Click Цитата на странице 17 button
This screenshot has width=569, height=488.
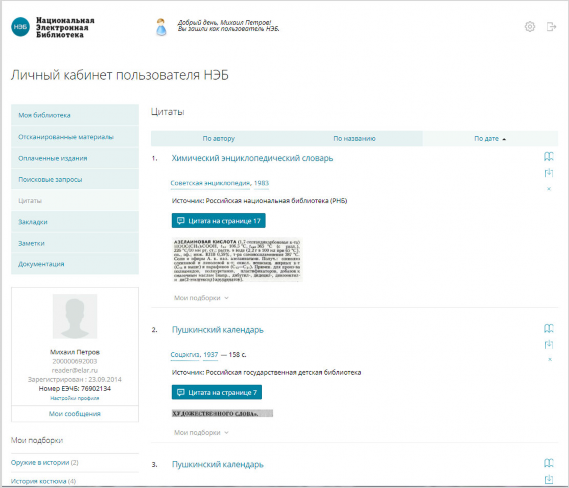pyautogui.click(x=218, y=221)
